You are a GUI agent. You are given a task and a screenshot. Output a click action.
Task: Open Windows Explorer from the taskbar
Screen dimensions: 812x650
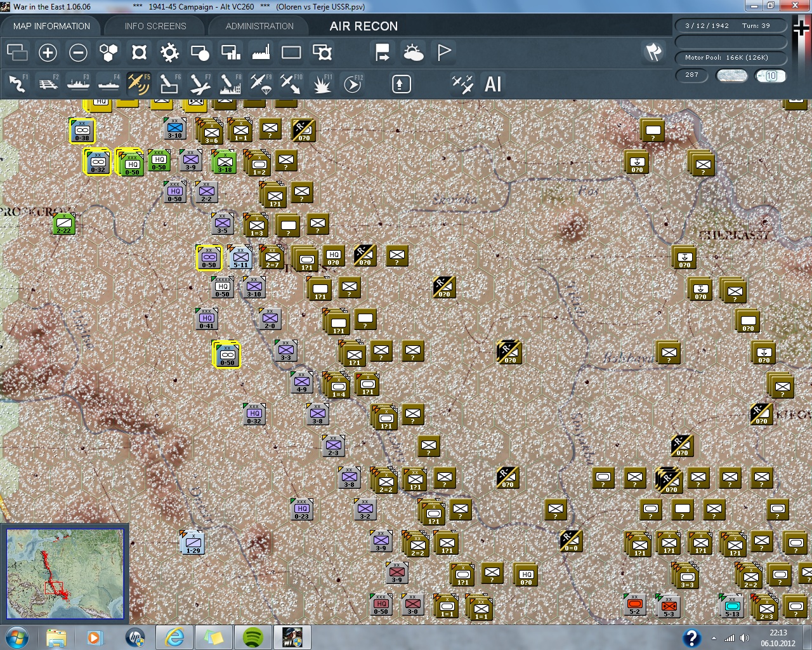[x=56, y=637]
